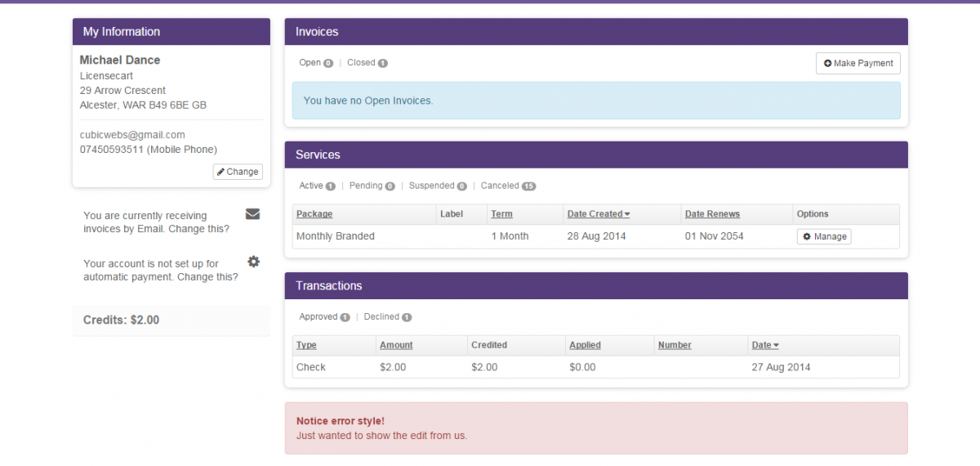Click the 'Monthly Branded' package cell
Screen dimensions: 980x466
tap(336, 236)
